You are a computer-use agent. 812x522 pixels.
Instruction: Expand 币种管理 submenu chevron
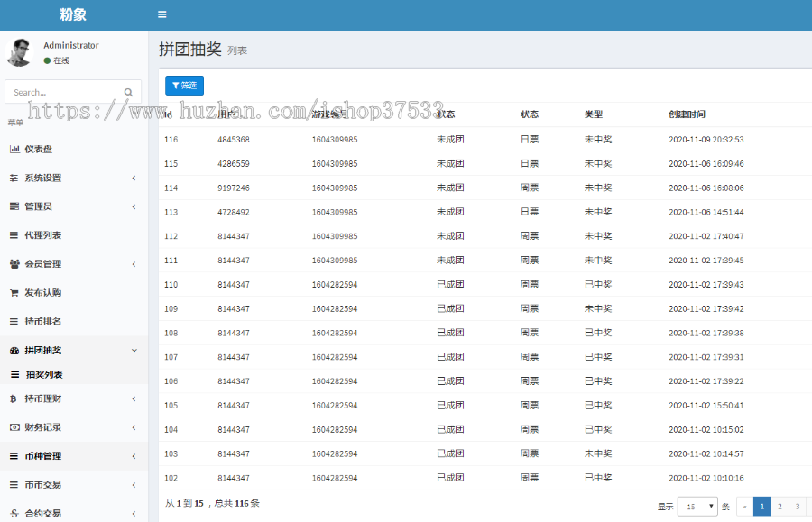pyautogui.click(x=134, y=456)
